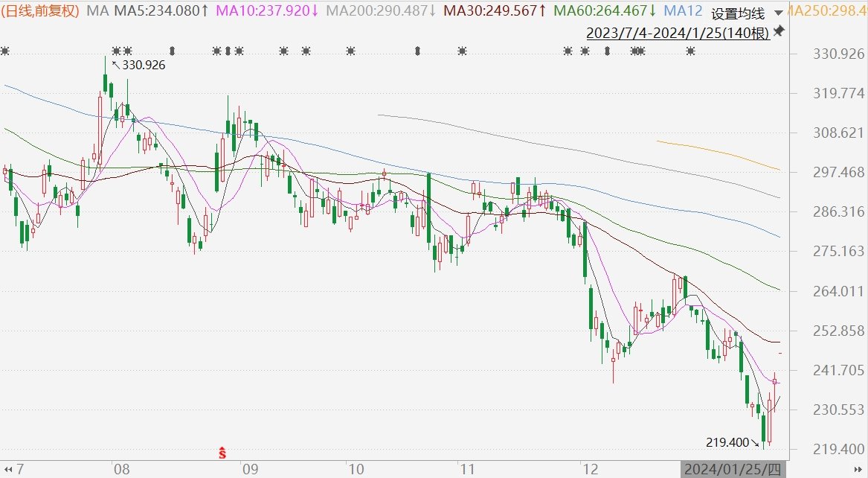This screenshot has height=478, width=868.
Task: Click the bar-shaped event marker in December
Action: point(607,51)
